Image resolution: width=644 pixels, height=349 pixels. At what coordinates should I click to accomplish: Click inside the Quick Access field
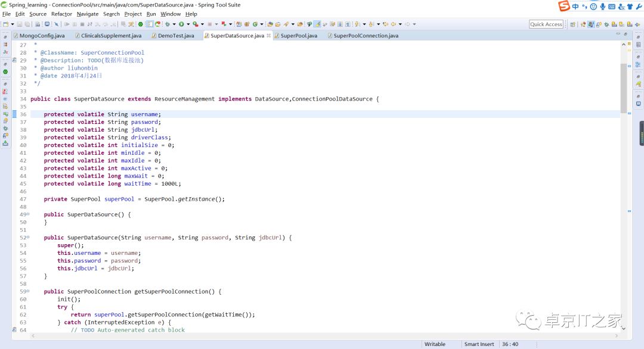(x=546, y=24)
